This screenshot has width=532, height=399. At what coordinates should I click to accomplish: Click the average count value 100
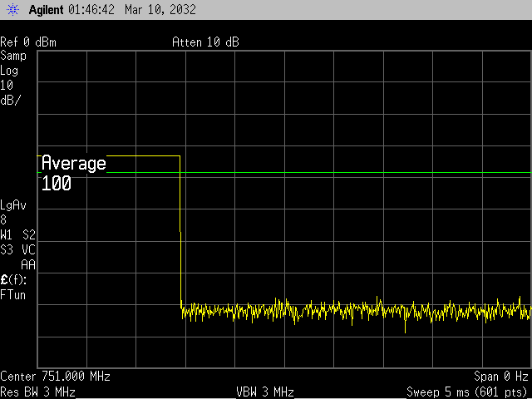pos(57,183)
